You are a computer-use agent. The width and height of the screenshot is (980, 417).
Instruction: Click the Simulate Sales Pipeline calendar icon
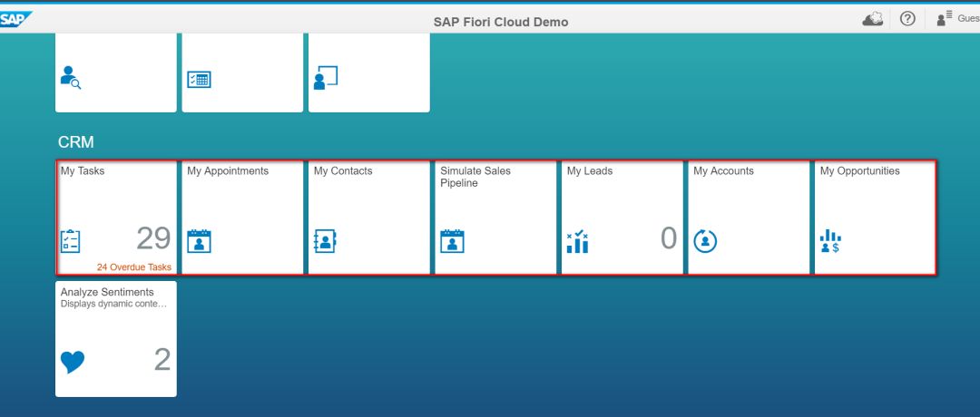click(452, 241)
